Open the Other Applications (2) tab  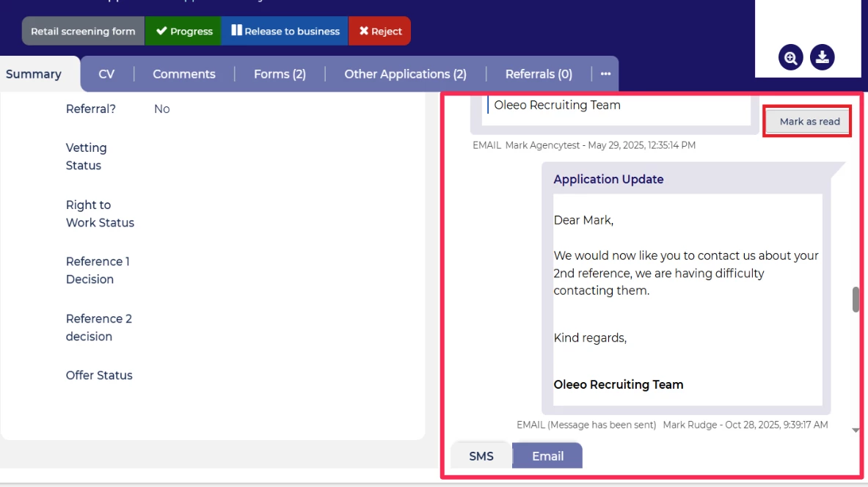(405, 74)
